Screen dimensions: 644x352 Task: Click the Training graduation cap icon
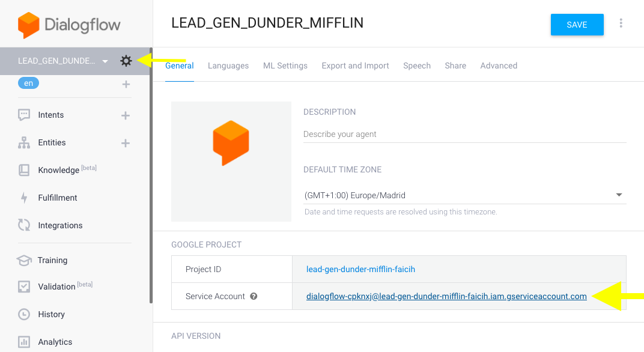pyautogui.click(x=24, y=261)
